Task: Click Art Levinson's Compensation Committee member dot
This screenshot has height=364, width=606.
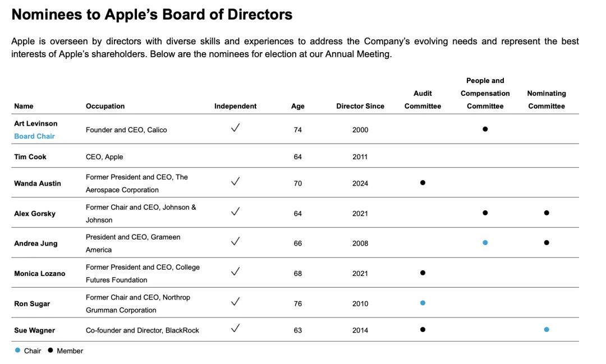Action: (x=485, y=129)
